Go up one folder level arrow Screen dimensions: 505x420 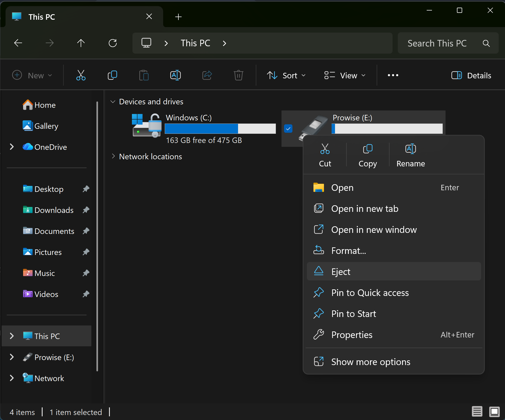[81, 43]
